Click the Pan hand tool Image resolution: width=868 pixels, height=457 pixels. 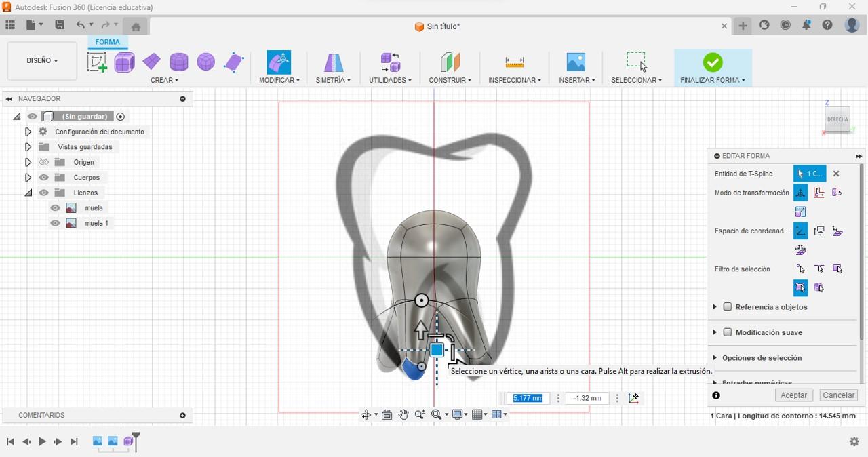pyautogui.click(x=403, y=415)
